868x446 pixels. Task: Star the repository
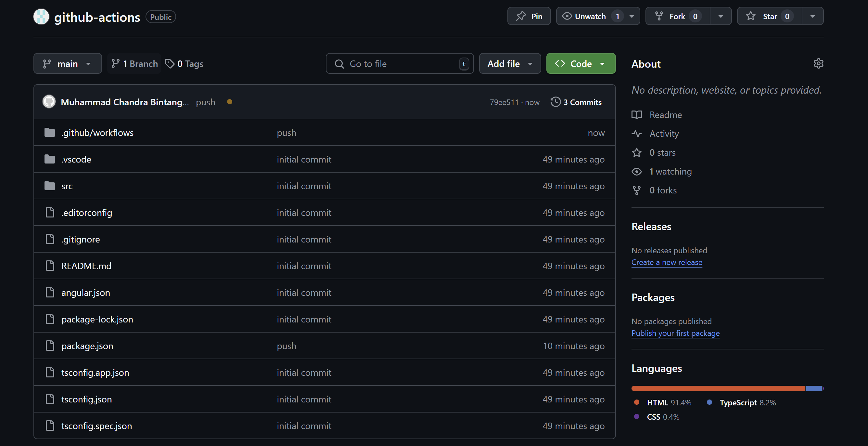769,16
